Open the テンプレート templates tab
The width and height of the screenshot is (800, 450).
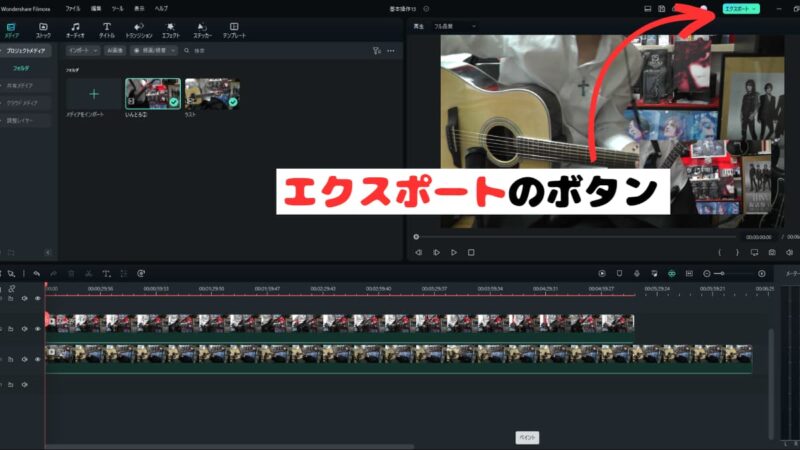234,30
